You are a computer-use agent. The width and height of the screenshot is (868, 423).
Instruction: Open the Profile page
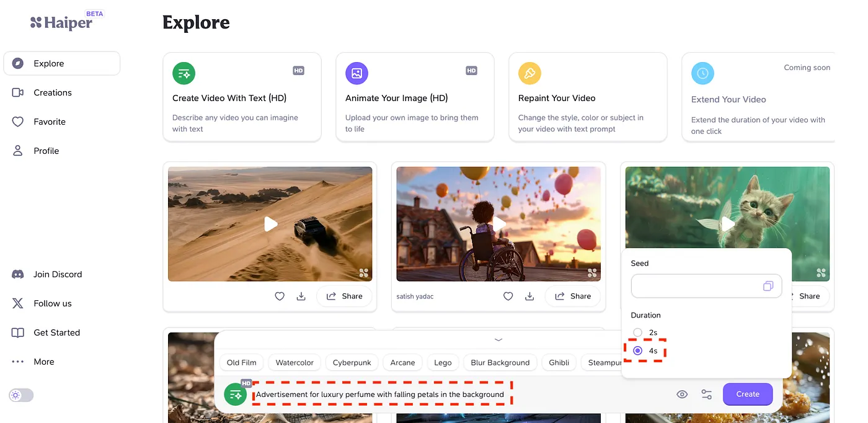coord(35,151)
